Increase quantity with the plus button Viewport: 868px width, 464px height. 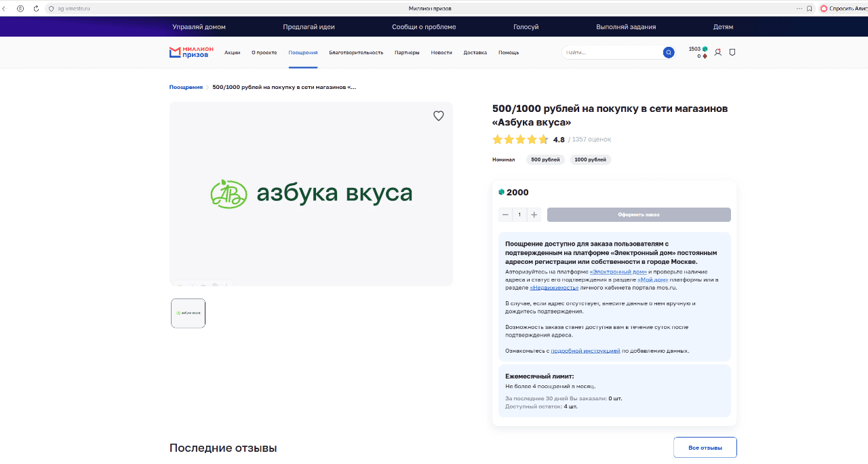coord(534,214)
